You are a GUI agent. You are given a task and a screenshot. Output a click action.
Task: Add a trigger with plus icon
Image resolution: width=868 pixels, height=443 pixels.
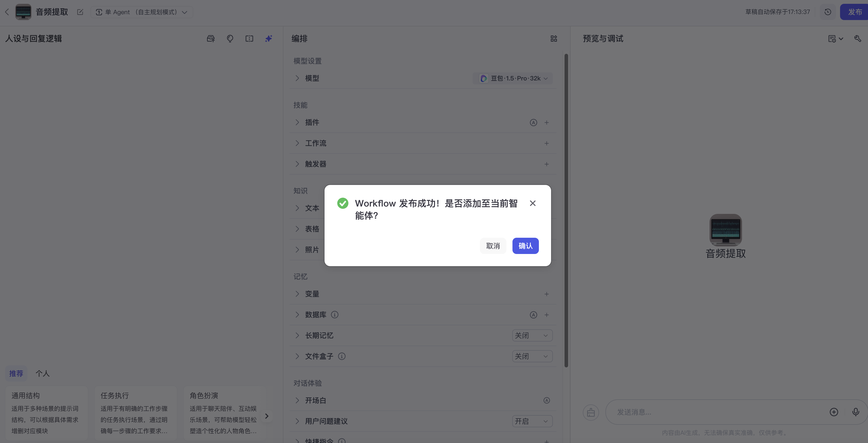546,164
